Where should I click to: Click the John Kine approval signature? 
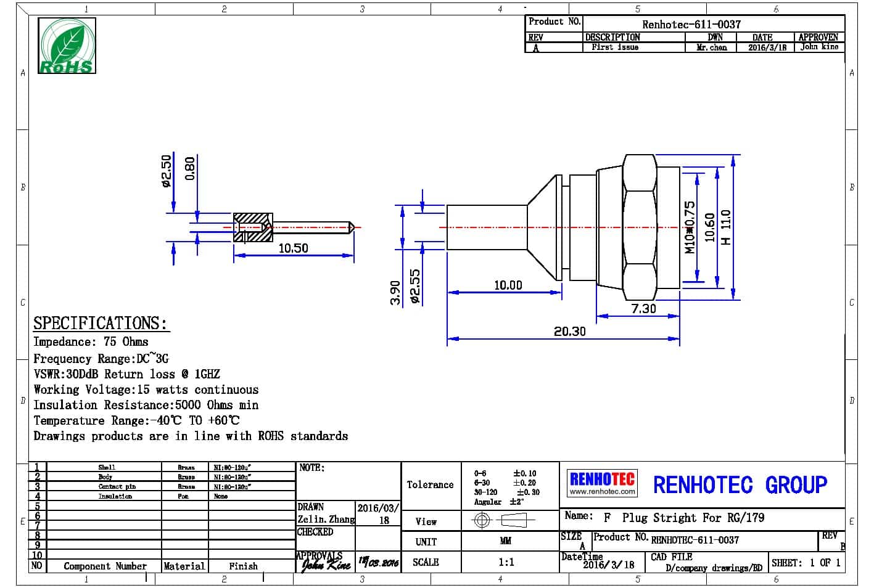[326, 563]
